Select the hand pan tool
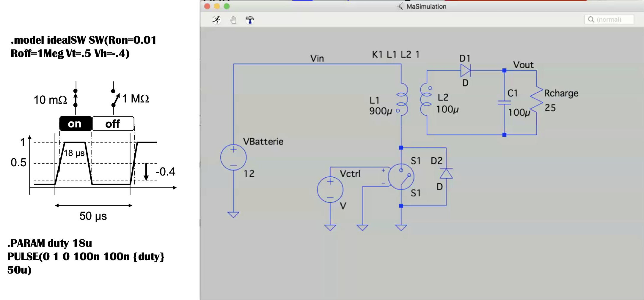The image size is (644, 300). coord(233,20)
